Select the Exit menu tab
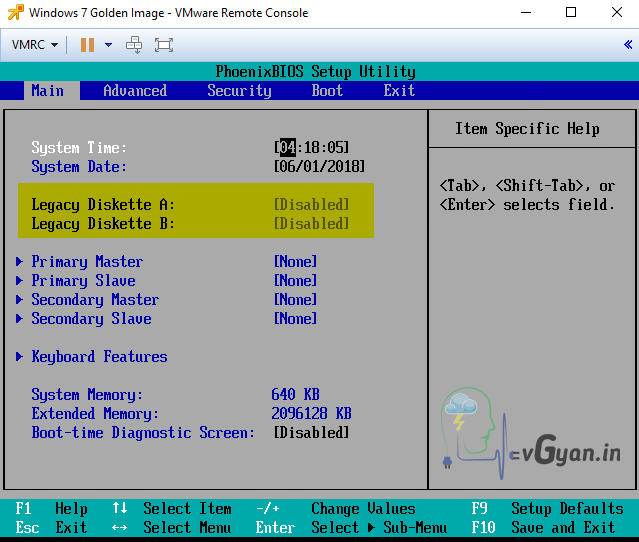 [x=399, y=90]
